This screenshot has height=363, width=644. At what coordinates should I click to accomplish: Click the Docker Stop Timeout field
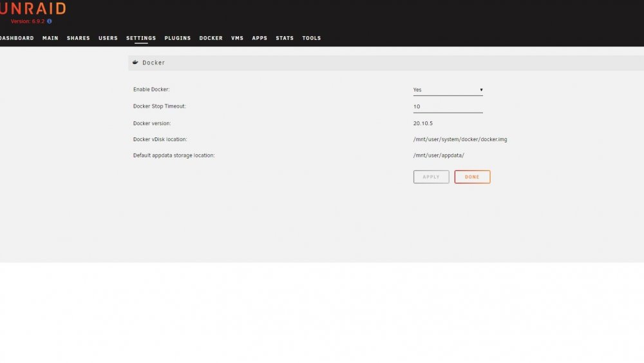[x=448, y=107]
